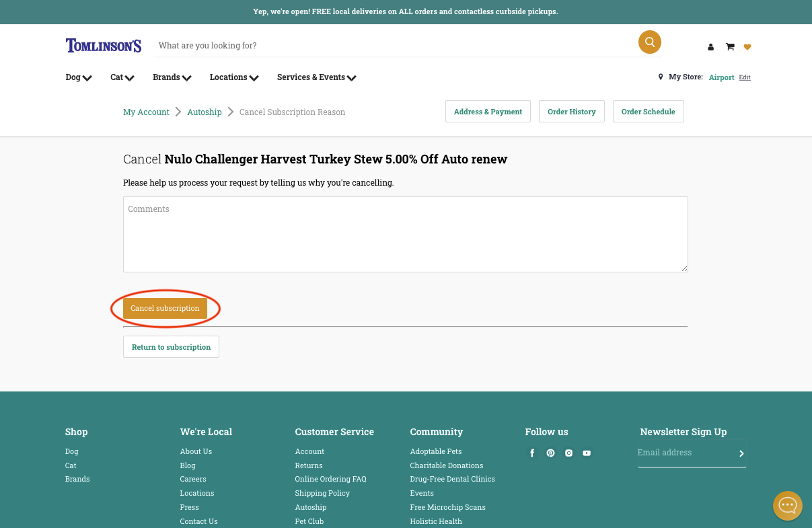Viewport: 812px width, 528px height.
Task: Open the shopping cart icon
Action: 730,46
